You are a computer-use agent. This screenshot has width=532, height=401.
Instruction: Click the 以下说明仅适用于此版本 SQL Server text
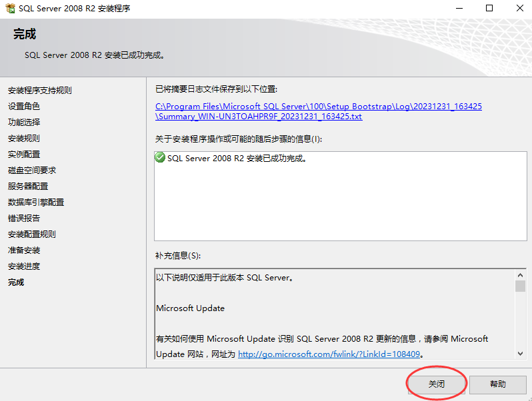225,278
